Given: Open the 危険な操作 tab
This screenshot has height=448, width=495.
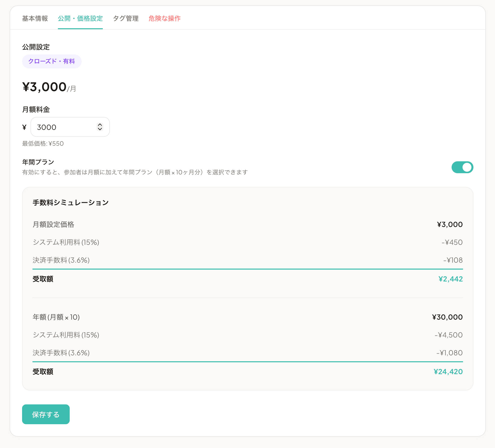Looking at the screenshot, I should tap(164, 19).
